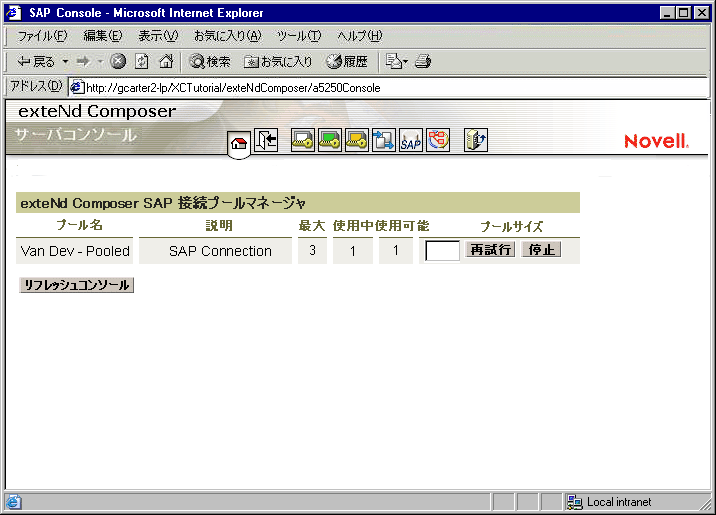Click the Internet Explorer title bar icon

(13, 12)
